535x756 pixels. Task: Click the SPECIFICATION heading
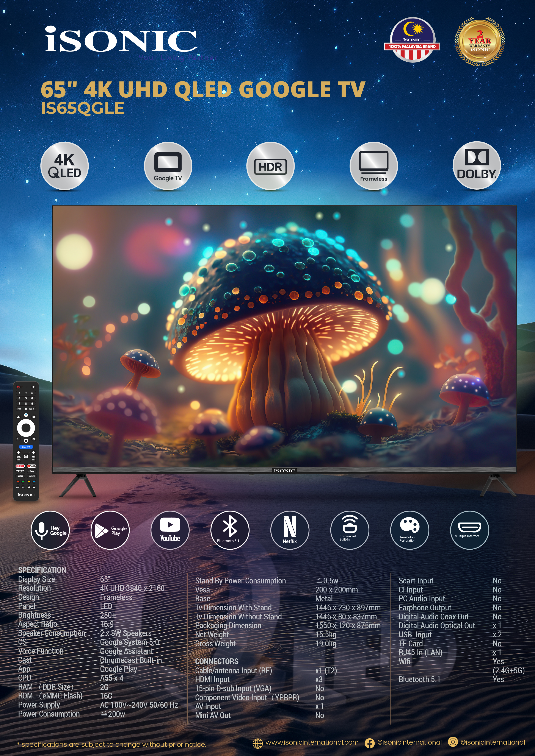pos(42,570)
